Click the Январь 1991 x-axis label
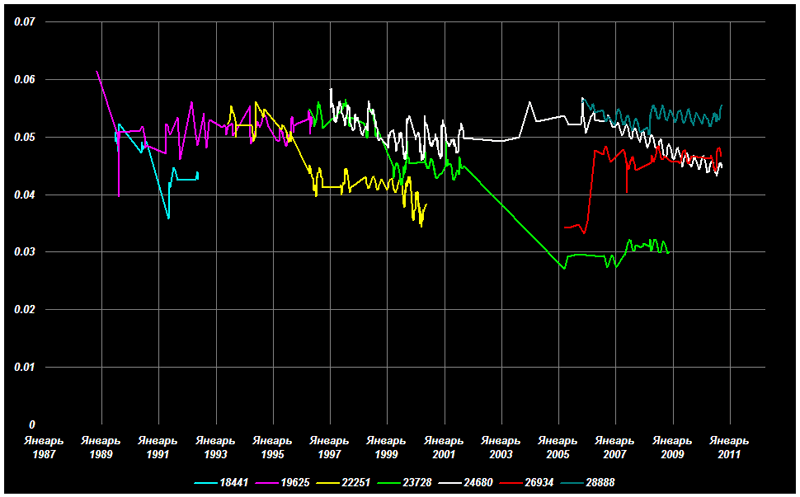800x497 pixels. click(157, 447)
